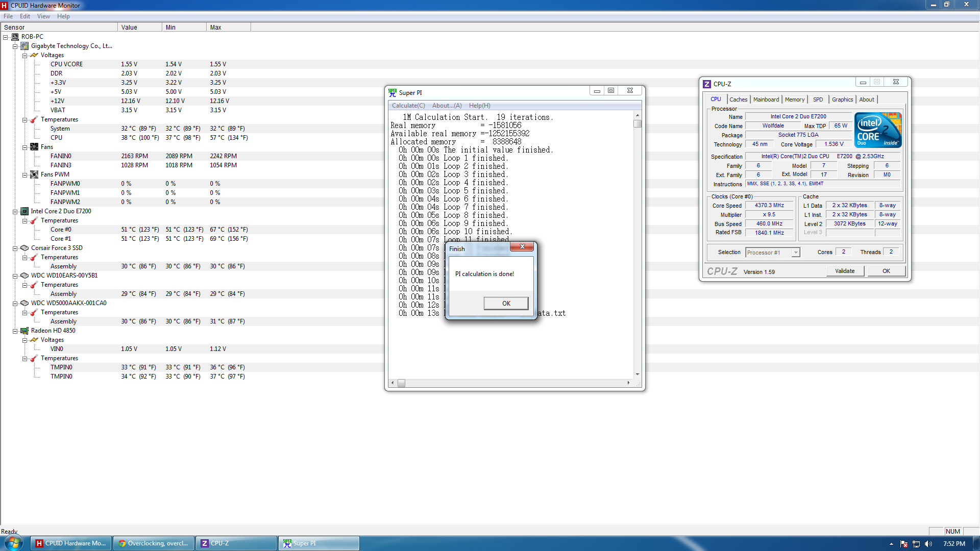This screenshot has height=551, width=980.
Task: Open the File menu in Hardware Monitor
Action: coord(8,16)
